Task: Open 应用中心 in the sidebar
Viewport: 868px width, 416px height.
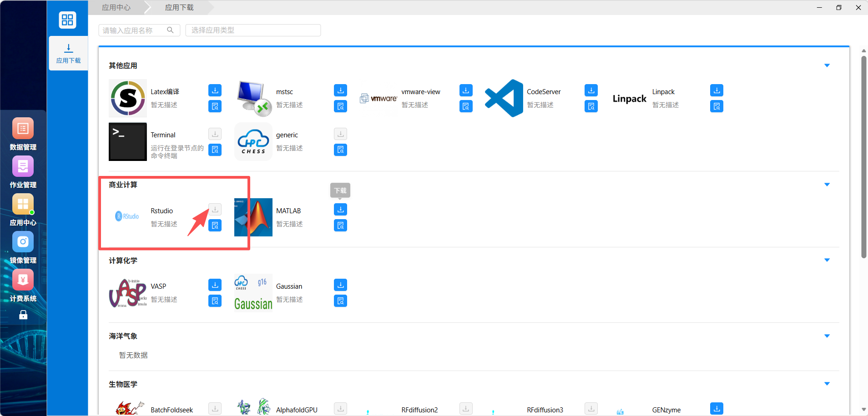Action: [x=23, y=210]
